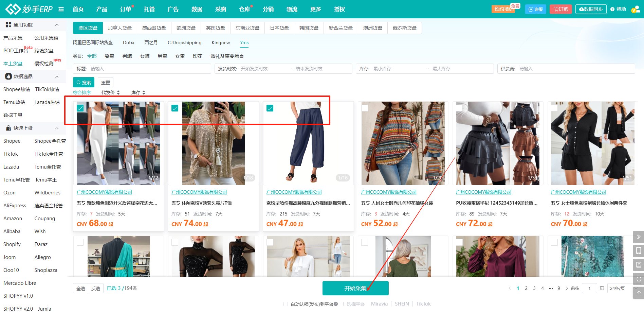Viewport: 644px width, 312px height.
Task: Open the 订单 top menu
Action: (126, 9)
